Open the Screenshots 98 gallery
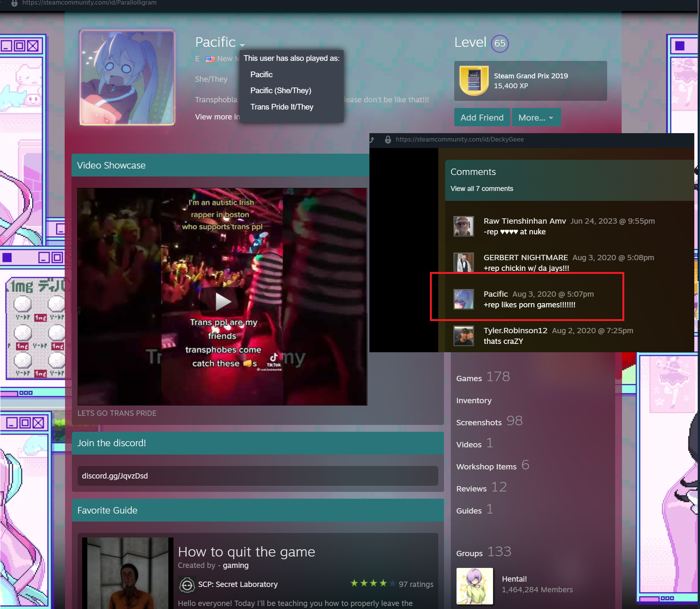Screen dimensions: 700x609 (x=489, y=421)
